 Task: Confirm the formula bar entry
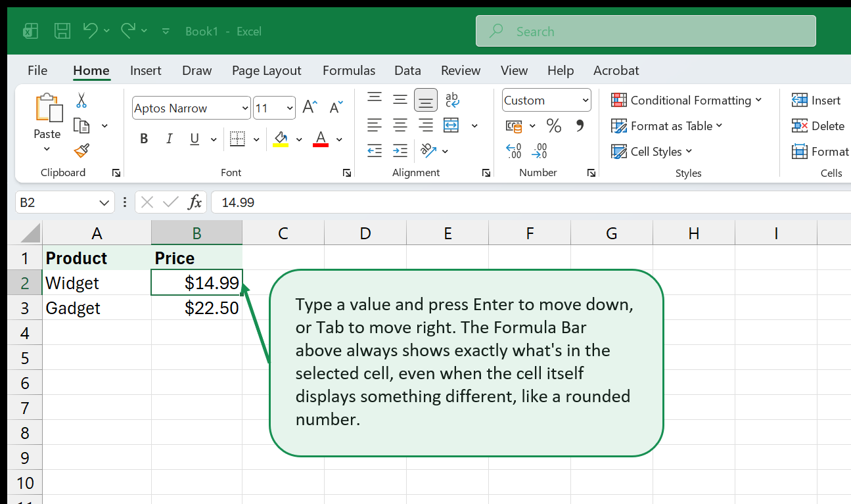[x=171, y=202]
